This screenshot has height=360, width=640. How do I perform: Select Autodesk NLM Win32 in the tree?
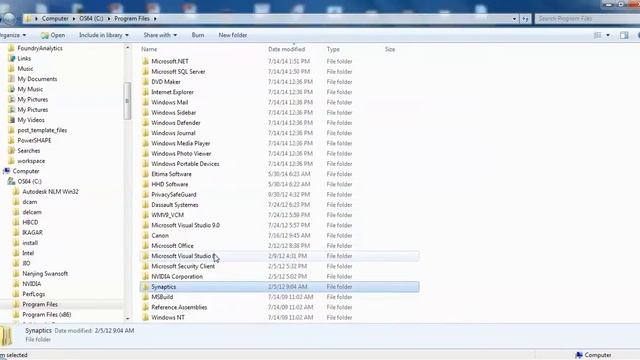[50, 191]
